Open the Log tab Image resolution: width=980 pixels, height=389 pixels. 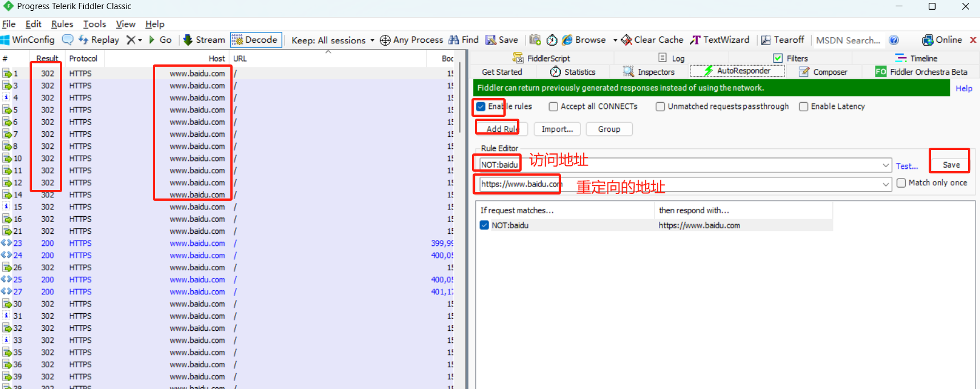tap(672, 58)
